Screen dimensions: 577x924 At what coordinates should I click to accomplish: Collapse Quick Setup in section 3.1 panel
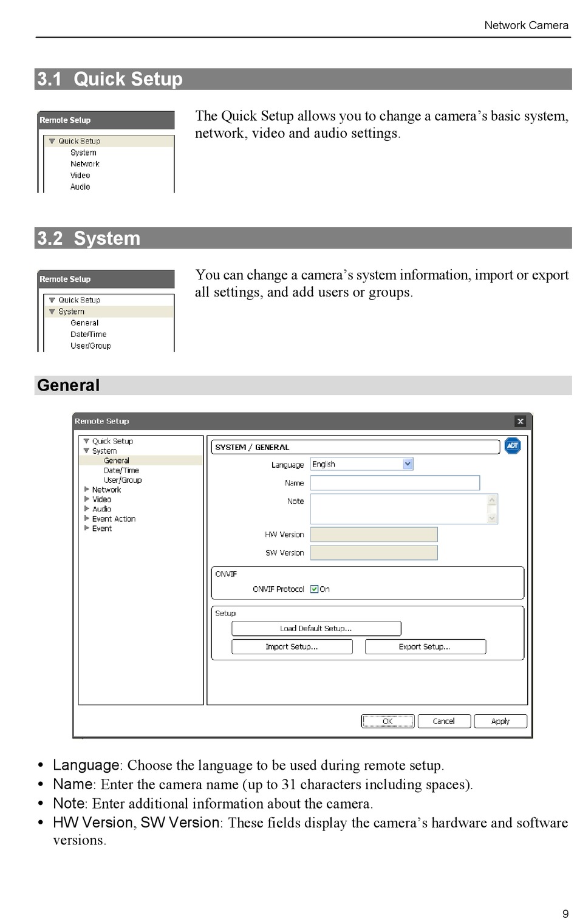(52, 141)
